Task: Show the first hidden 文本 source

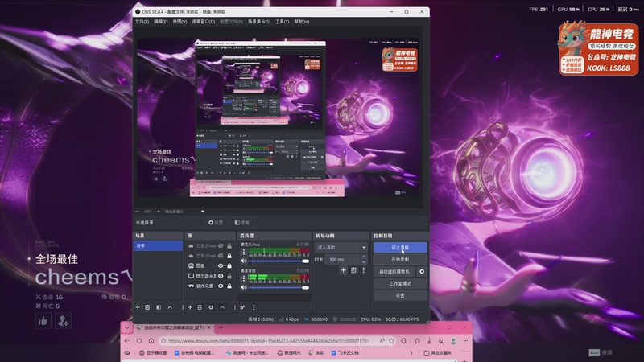Action: tap(221, 246)
